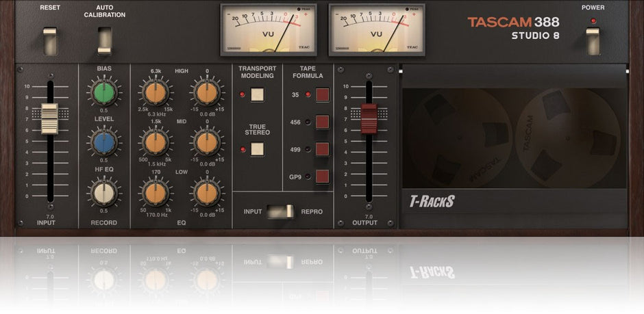Click the 1.5 kHz value under MID knob
This screenshot has height=314, width=644.
click(156, 164)
